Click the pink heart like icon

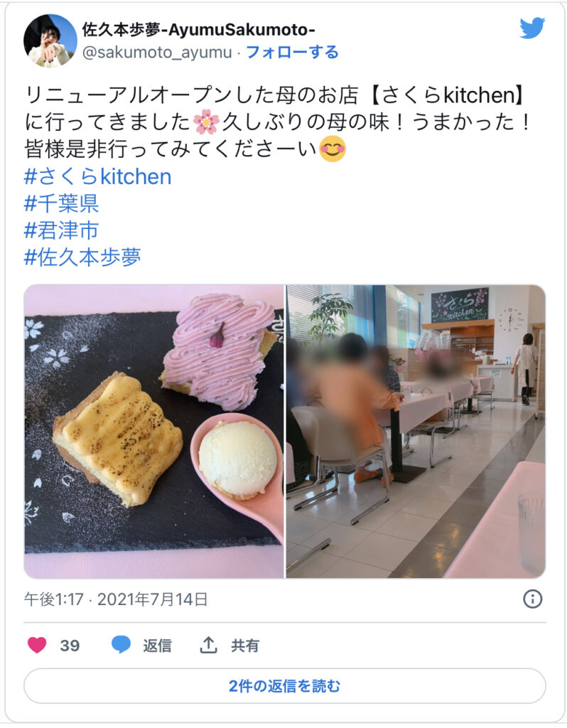click(x=37, y=645)
